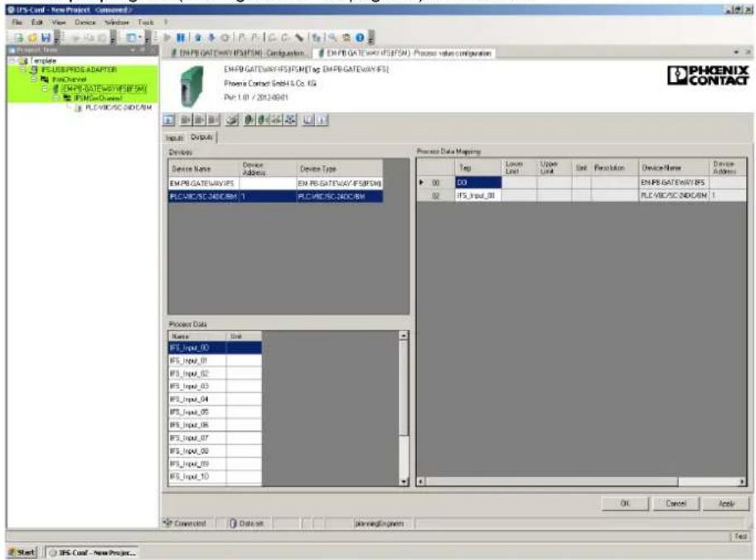Select the PLC-V8C/SC-24DC/BM tree item
The image size is (756, 560).
(x=118, y=108)
